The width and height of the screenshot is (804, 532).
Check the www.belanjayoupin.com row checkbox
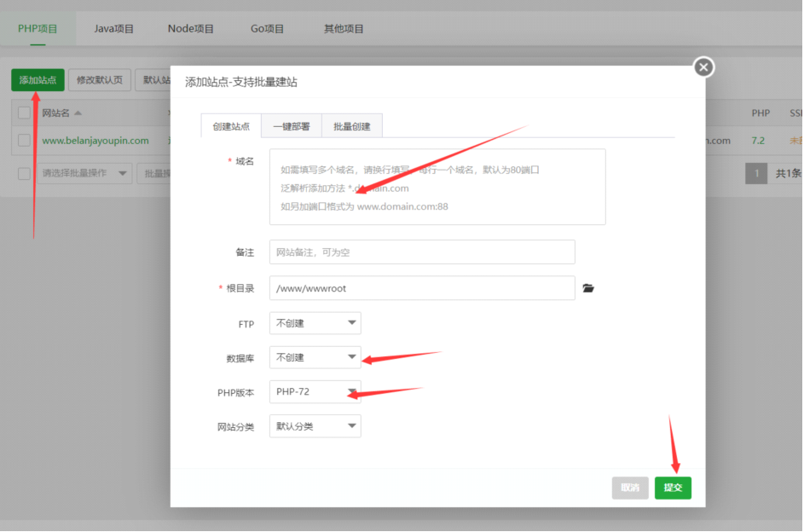(24, 140)
